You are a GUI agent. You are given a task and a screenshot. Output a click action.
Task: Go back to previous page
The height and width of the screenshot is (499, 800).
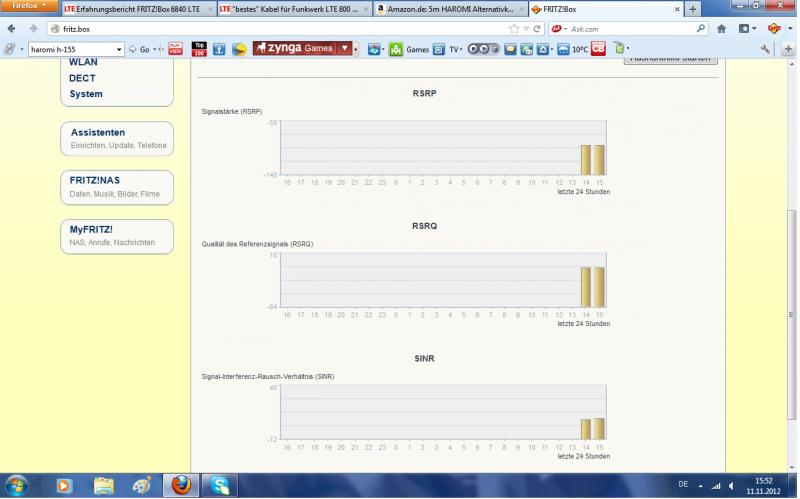click(x=12, y=29)
